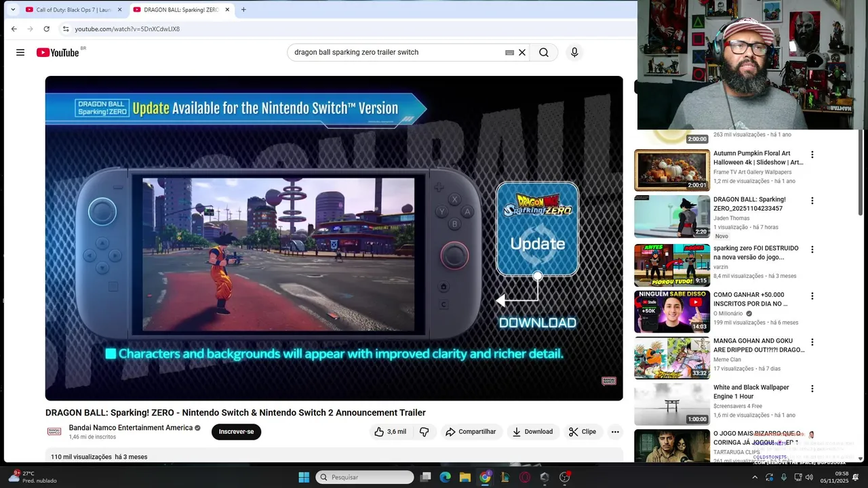Open options for MANGA GOHAN AND GOKU video
868x488 pixels.
(x=812, y=342)
